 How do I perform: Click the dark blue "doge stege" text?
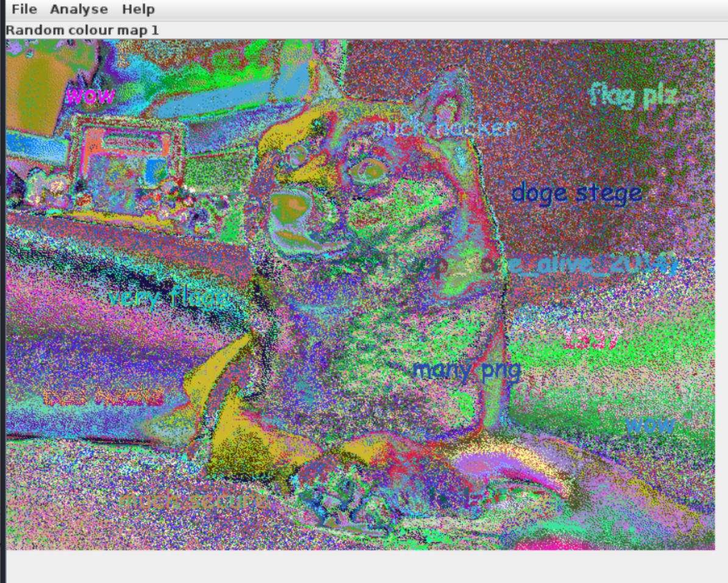point(576,194)
